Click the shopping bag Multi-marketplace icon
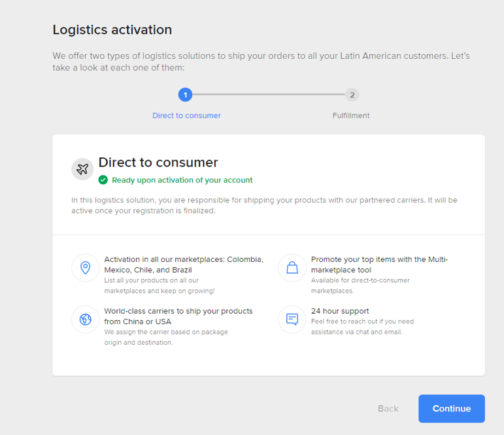This screenshot has height=435, width=504. point(292,268)
